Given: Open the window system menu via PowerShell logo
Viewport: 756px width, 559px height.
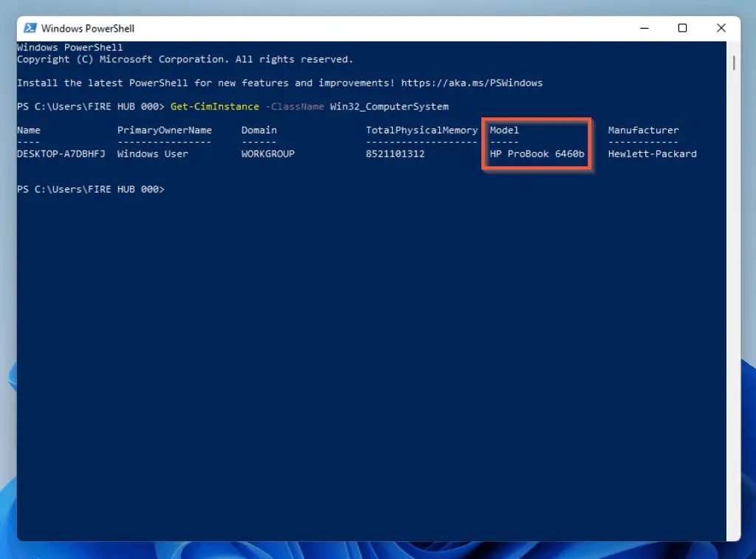Looking at the screenshot, I should tap(30, 28).
